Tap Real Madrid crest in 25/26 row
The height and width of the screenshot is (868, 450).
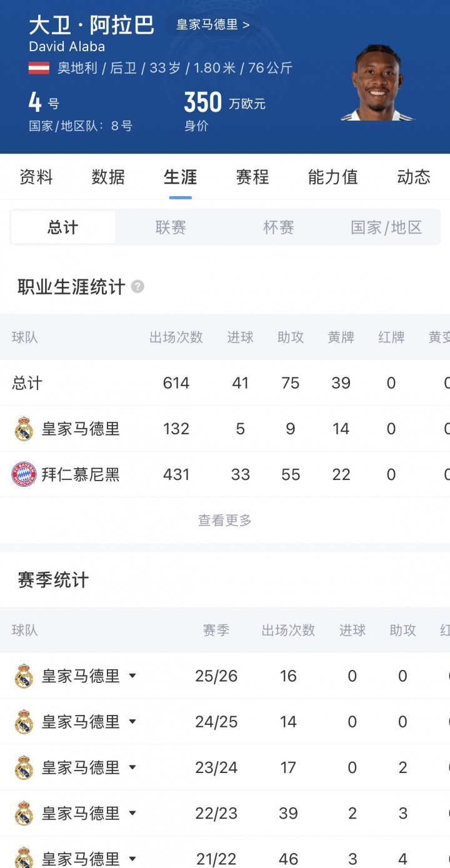[24, 676]
